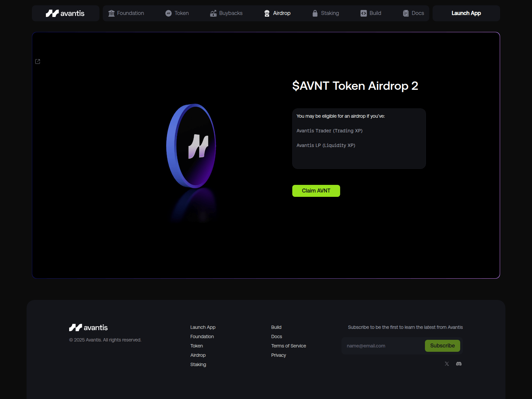Open Avantis on X via footer icon

click(447, 364)
